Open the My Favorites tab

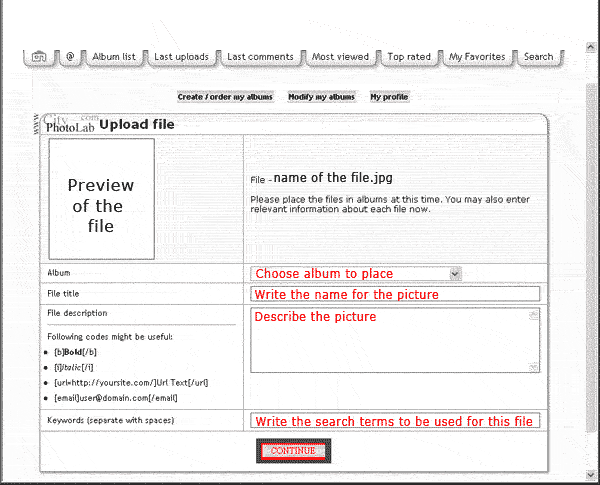(477, 57)
